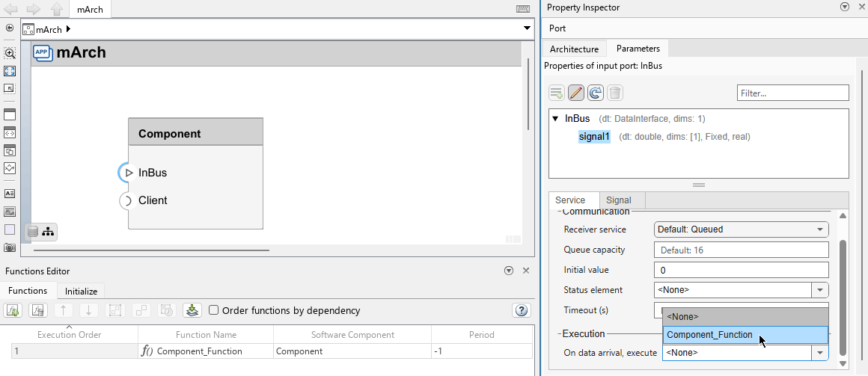Click the Up to Parent arrow
This screenshot has width=868, height=376.
click(56, 9)
